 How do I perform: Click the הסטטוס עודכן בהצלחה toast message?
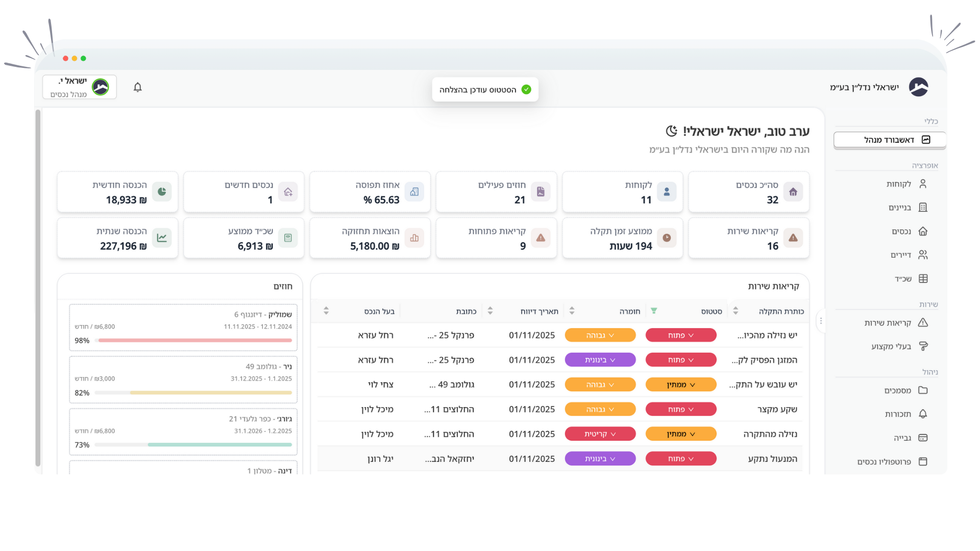click(485, 89)
